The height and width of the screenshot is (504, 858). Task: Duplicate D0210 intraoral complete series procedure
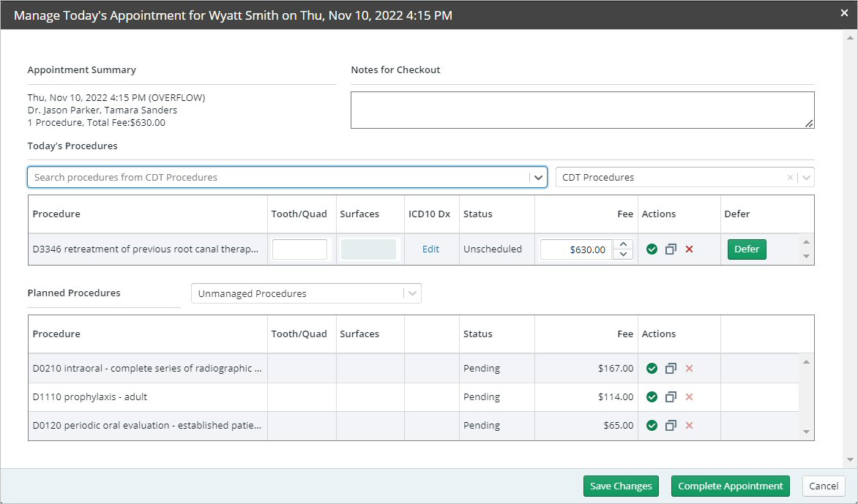(671, 369)
